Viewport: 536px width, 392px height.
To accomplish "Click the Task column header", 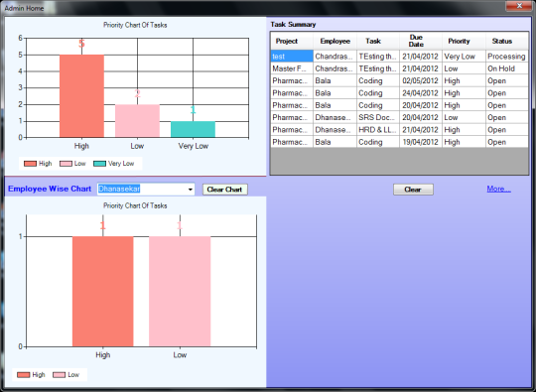I will click(x=378, y=41).
